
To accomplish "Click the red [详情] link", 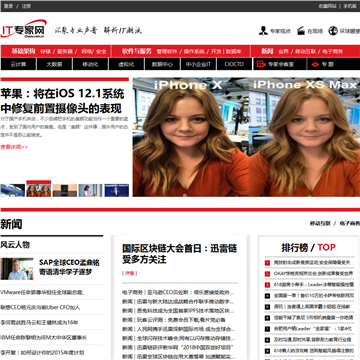I will [x=129, y=273].
